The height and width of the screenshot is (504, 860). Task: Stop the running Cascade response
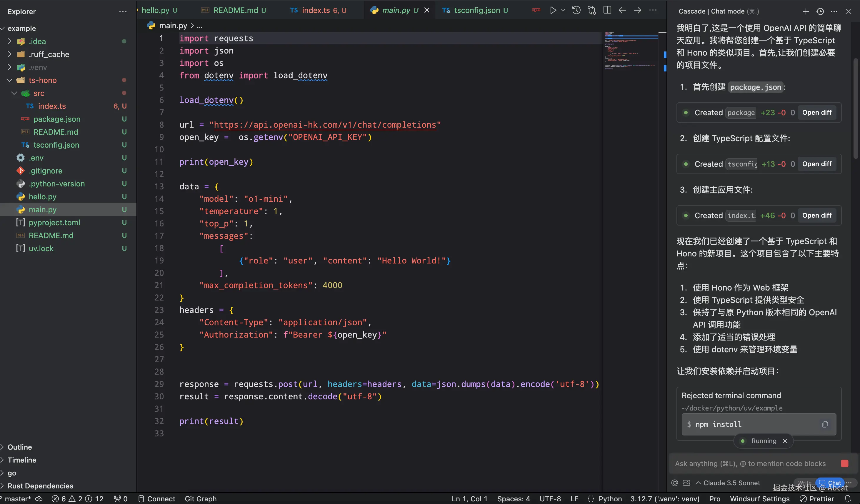pos(845,463)
